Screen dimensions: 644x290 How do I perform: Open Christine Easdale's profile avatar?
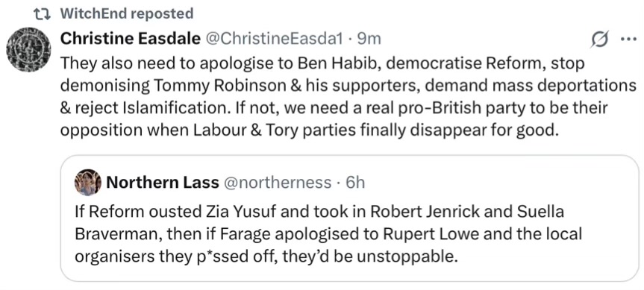point(29,50)
